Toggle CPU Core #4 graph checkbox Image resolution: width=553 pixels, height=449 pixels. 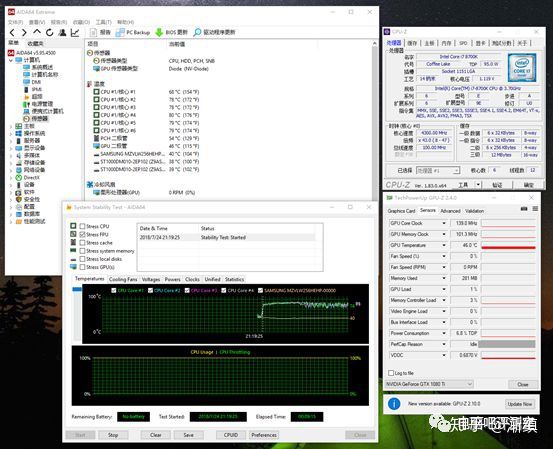click(x=224, y=290)
